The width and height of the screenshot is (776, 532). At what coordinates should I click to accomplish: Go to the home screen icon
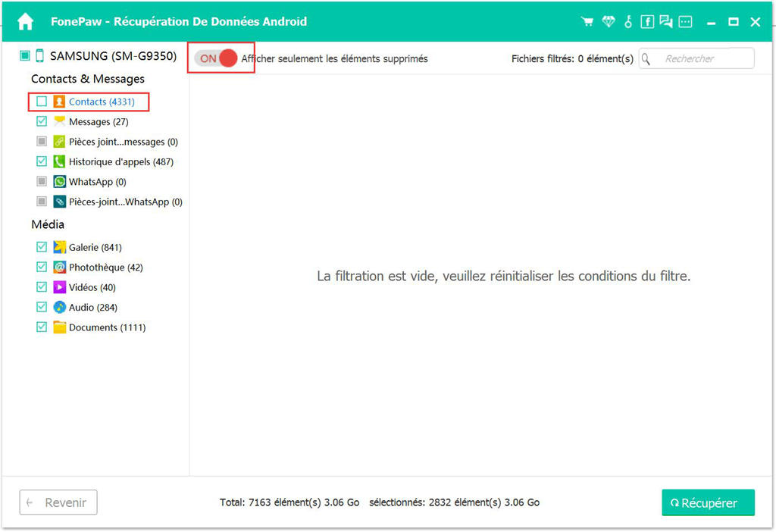(x=25, y=22)
